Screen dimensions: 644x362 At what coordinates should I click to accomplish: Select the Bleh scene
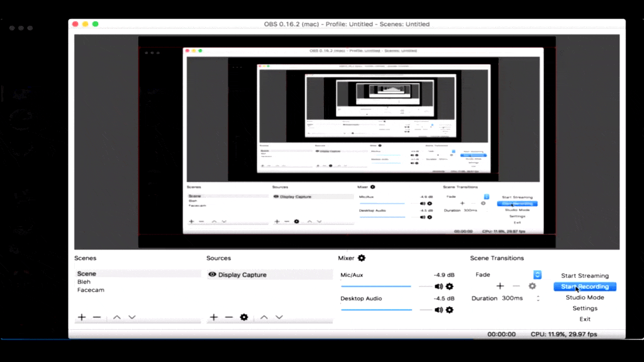click(84, 282)
